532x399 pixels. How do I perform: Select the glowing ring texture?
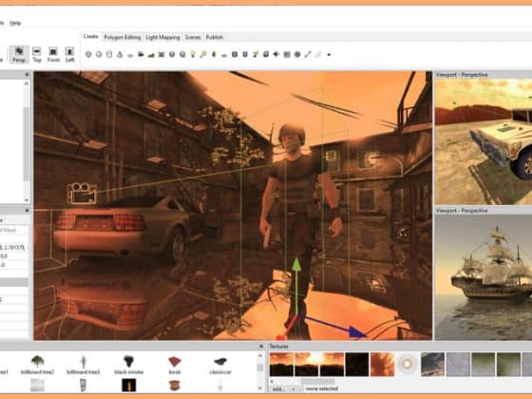point(408,364)
